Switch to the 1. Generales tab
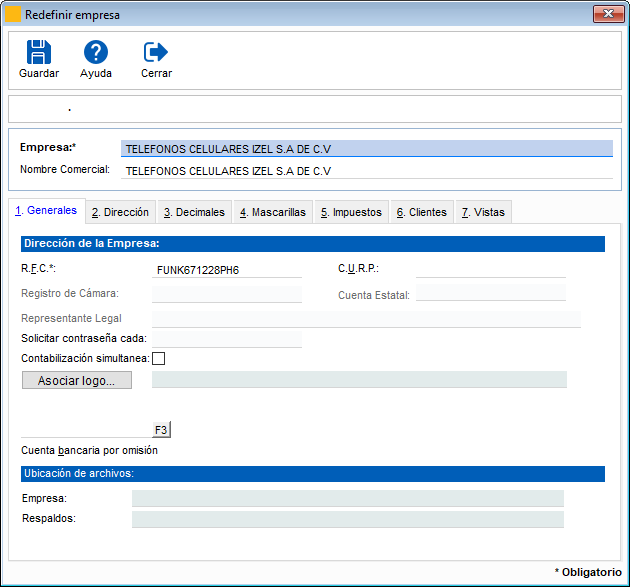This screenshot has height=587, width=630. [x=46, y=210]
